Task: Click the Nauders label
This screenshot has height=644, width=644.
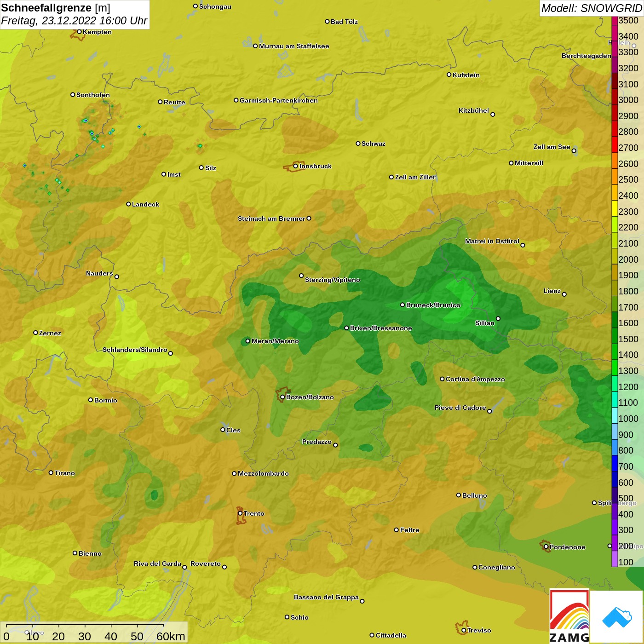Action: point(99,273)
